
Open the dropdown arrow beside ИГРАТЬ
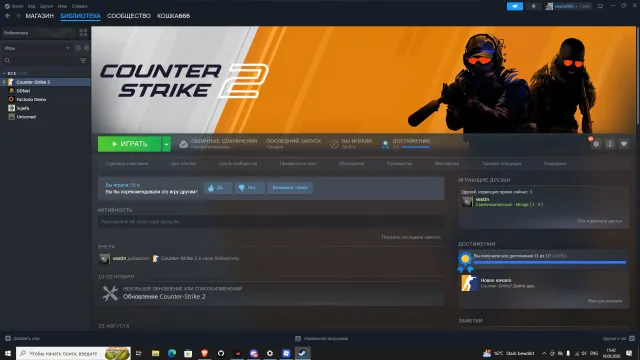pyautogui.click(x=166, y=144)
